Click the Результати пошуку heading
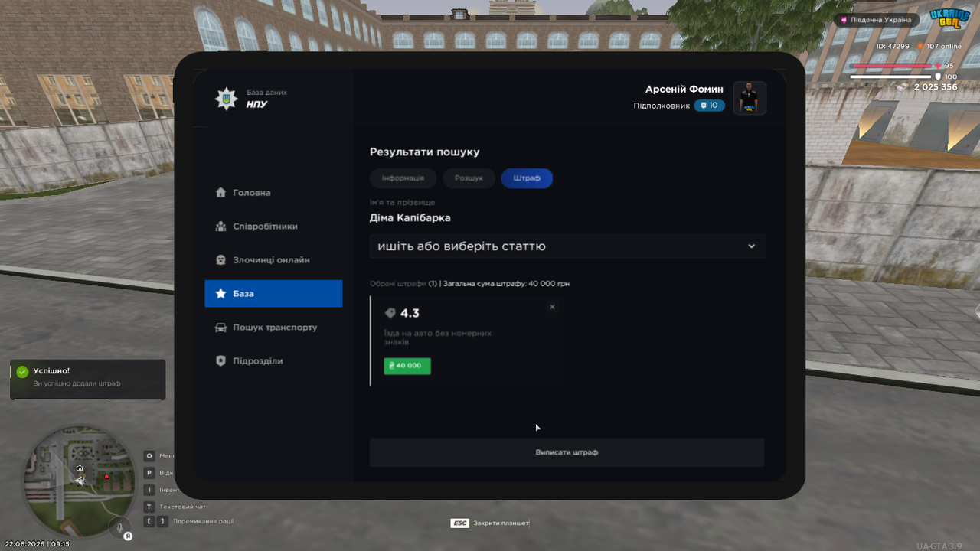This screenshot has width=980, height=551. [x=424, y=152]
